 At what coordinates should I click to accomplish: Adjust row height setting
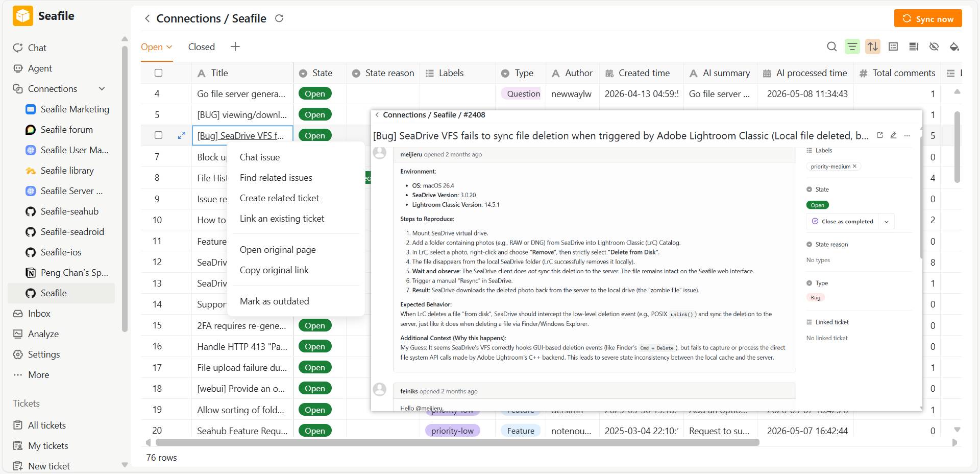[914, 46]
